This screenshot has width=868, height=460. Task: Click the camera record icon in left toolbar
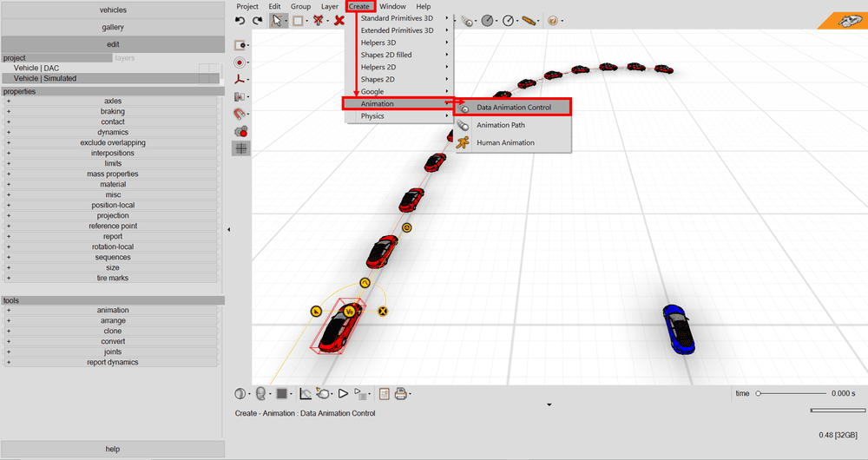240,45
